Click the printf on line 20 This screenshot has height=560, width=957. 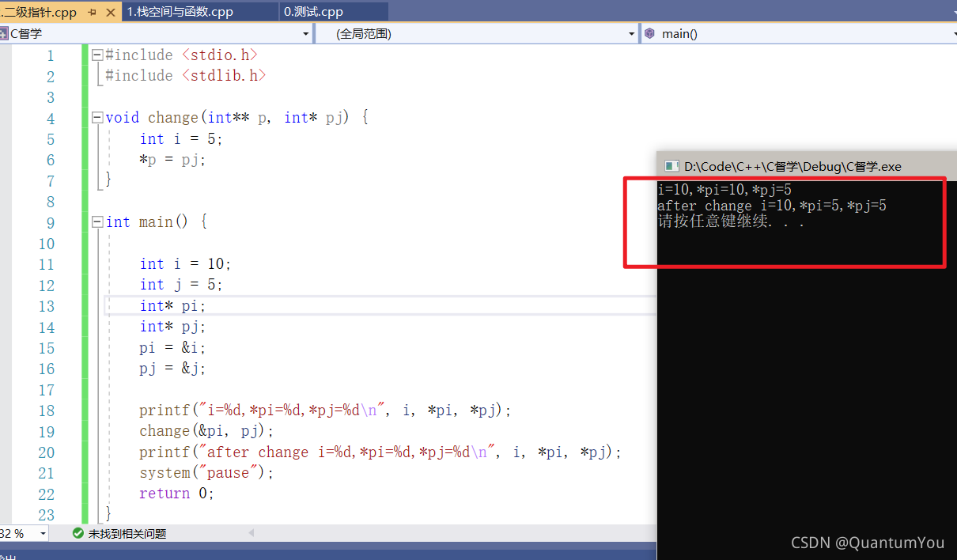click(x=380, y=452)
